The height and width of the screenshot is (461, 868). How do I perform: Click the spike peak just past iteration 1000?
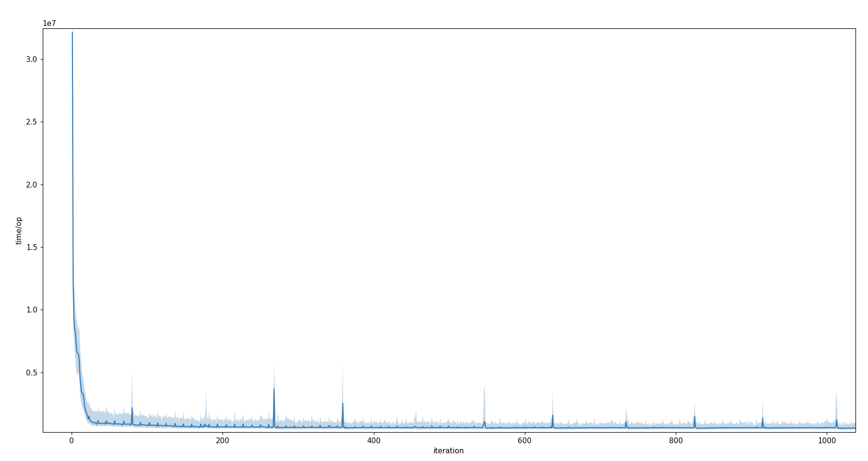(x=836, y=420)
